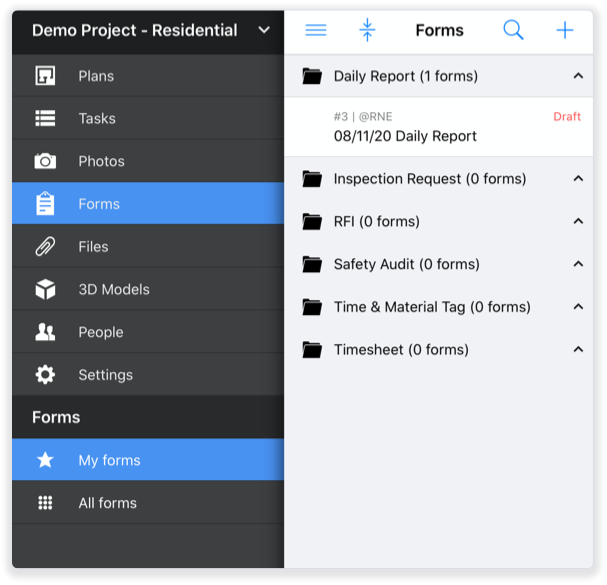The height and width of the screenshot is (585, 607).
Task: Select the My forms filter
Action: [109, 461]
